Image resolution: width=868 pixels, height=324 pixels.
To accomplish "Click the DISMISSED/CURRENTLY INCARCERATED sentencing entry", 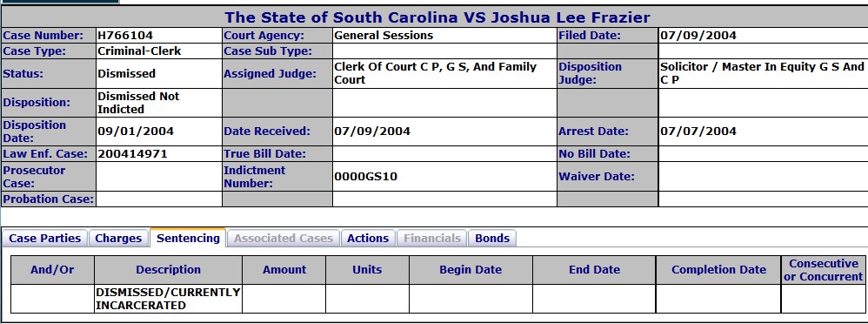I will (168, 299).
